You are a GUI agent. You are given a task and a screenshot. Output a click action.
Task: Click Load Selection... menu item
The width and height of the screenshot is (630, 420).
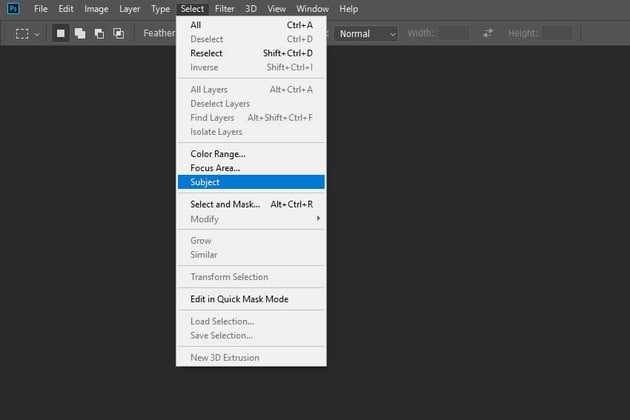tap(251, 322)
